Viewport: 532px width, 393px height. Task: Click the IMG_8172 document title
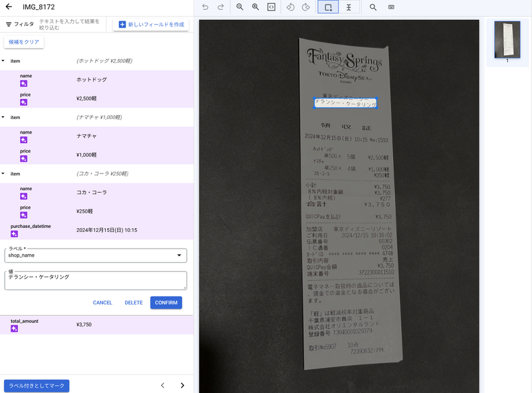pos(39,7)
